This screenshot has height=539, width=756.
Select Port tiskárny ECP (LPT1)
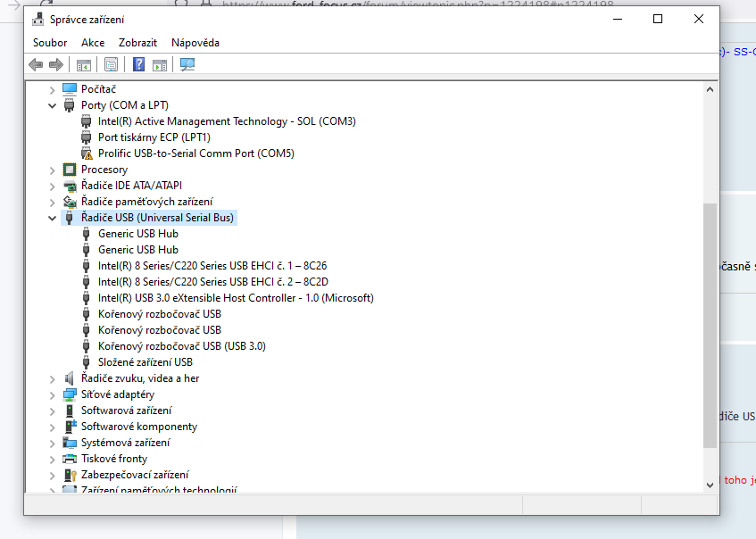pyautogui.click(x=154, y=137)
